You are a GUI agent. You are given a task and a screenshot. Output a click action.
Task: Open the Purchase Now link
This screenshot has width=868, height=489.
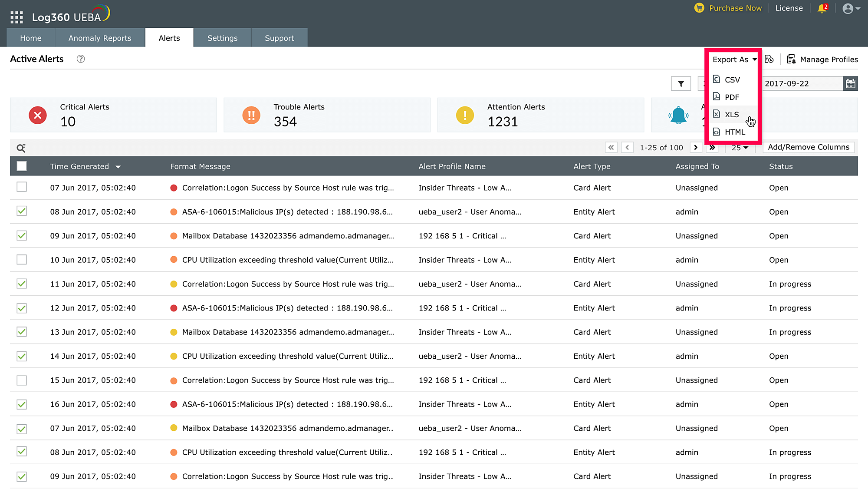[x=735, y=8]
